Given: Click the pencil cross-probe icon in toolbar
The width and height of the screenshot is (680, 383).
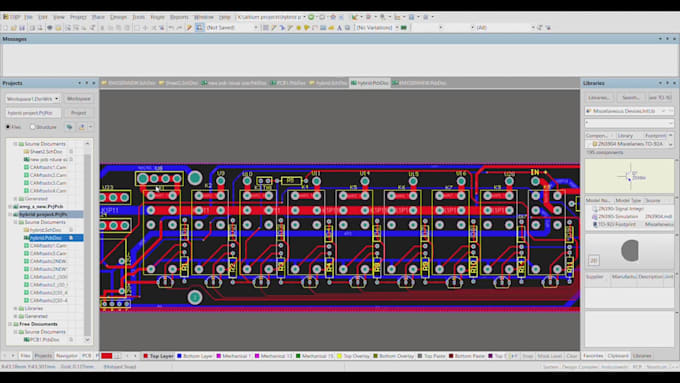Looking at the screenshot, I should 189,28.
